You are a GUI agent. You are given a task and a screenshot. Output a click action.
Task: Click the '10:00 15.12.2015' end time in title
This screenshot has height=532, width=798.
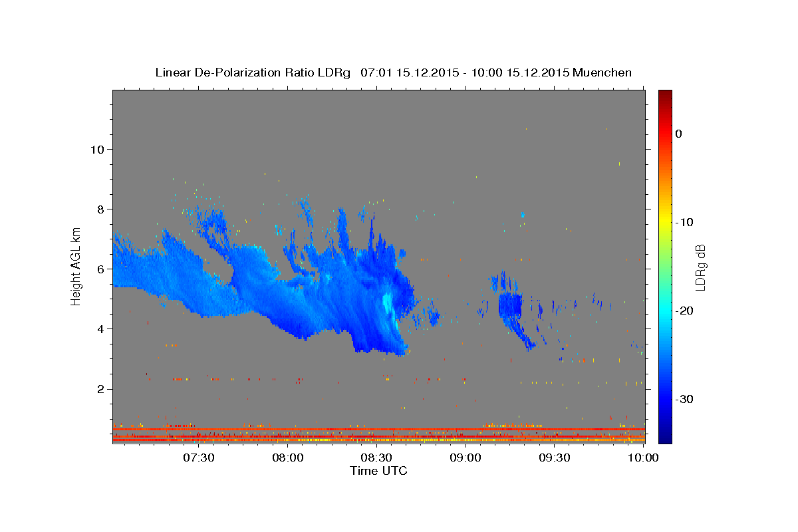pyautogui.click(x=520, y=72)
